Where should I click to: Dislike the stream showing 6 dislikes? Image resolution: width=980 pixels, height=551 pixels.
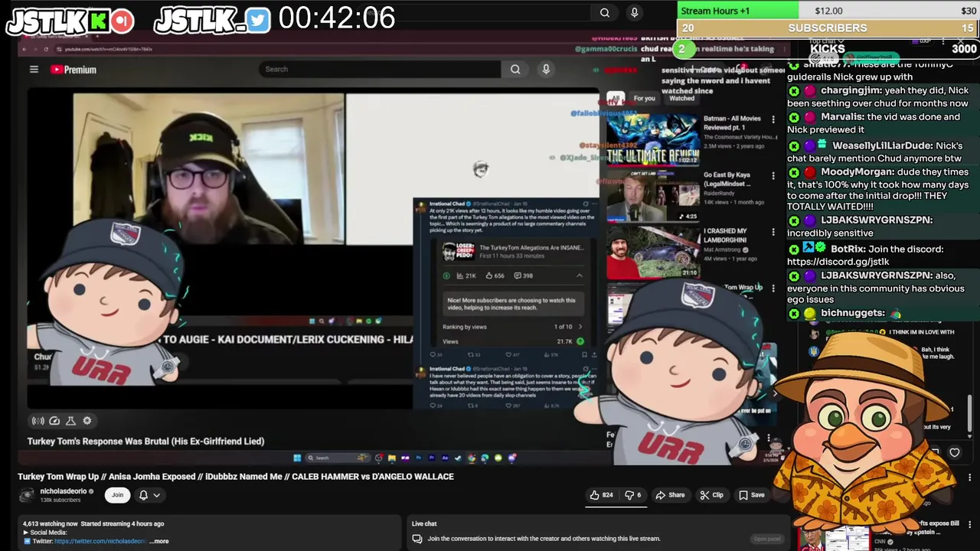point(633,495)
